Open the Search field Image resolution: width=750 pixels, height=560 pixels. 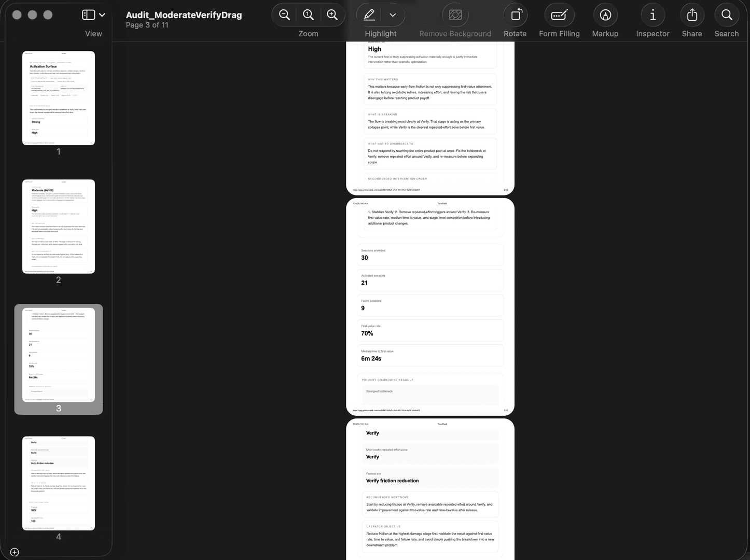[x=727, y=15]
